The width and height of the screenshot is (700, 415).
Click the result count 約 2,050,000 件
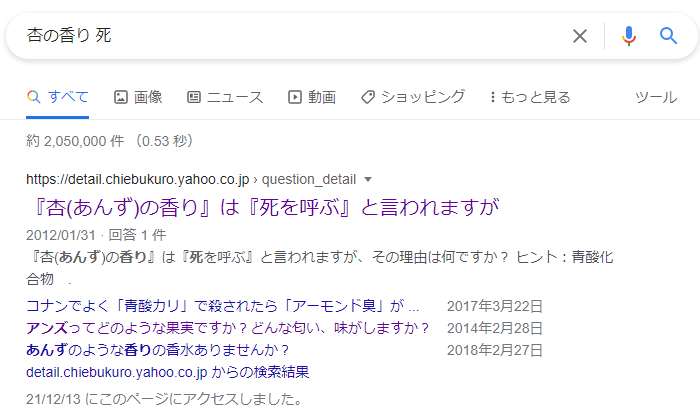[x=75, y=141]
